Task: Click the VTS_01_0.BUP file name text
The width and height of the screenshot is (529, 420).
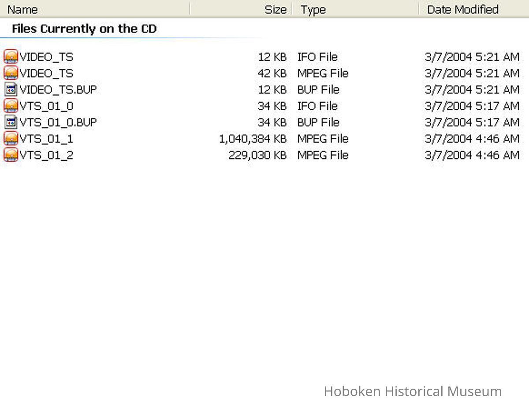Action: (x=58, y=123)
